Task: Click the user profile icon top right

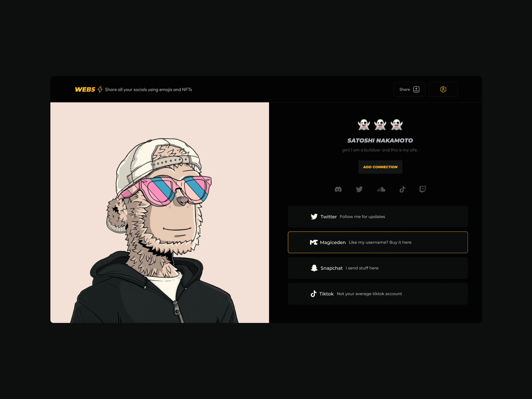Action: [x=443, y=89]
